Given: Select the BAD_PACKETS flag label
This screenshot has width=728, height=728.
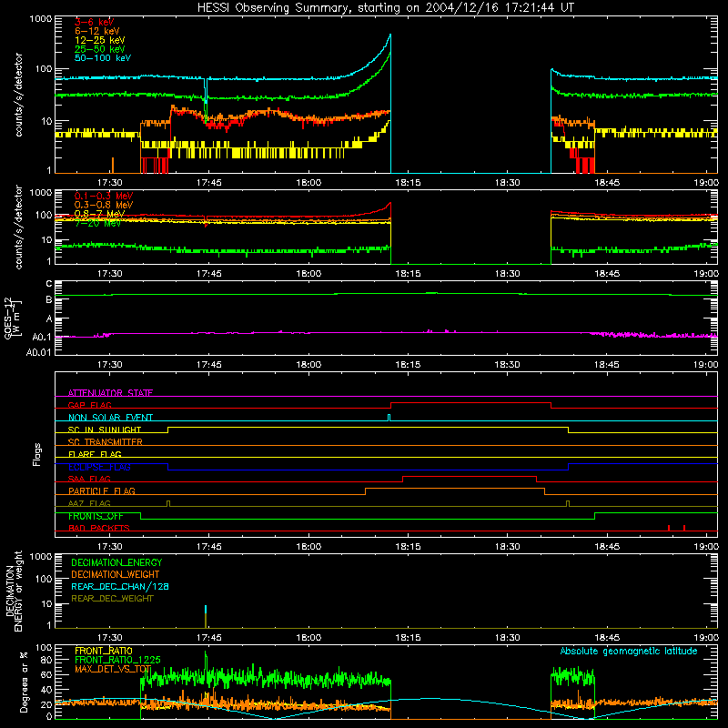Looking at the screenshot, I should (99, 528).
